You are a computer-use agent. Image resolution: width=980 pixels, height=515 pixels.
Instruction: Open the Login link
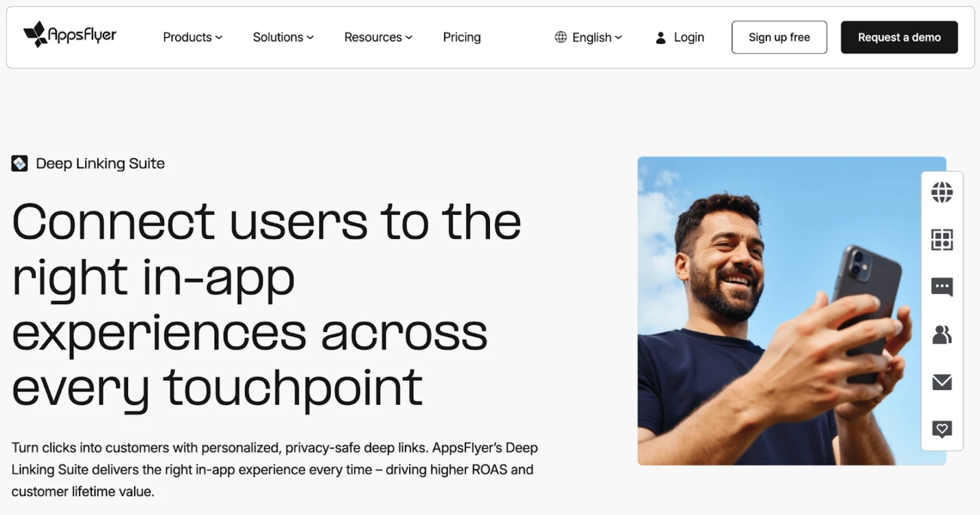coord(680,37)
